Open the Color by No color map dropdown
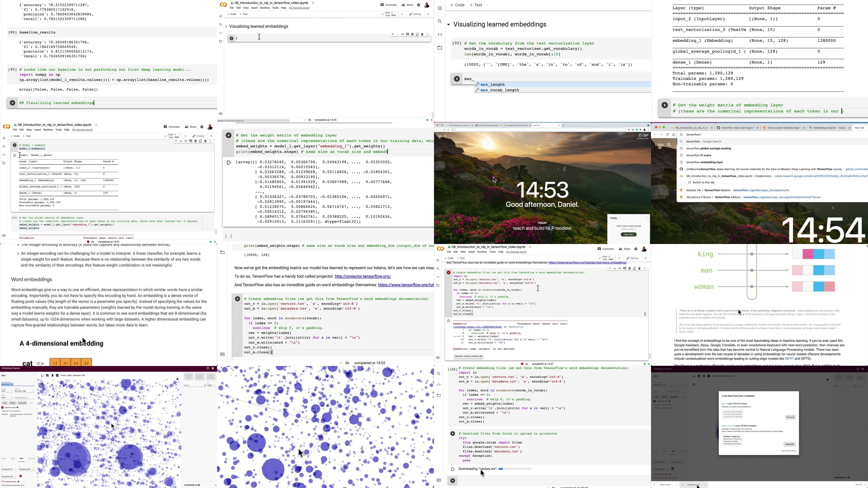 click(25, 391)
